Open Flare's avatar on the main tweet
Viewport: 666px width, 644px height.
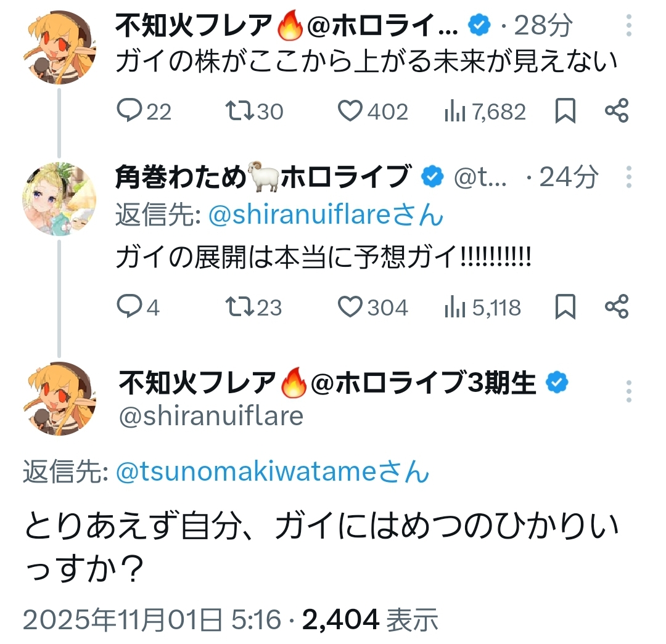pyautogui.click(x=59, y=397)
